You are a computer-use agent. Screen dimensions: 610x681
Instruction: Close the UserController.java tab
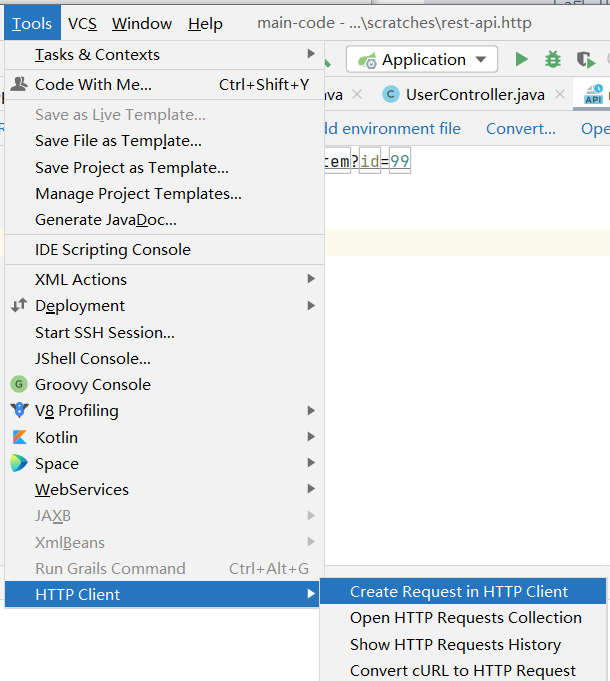(560, 94)
